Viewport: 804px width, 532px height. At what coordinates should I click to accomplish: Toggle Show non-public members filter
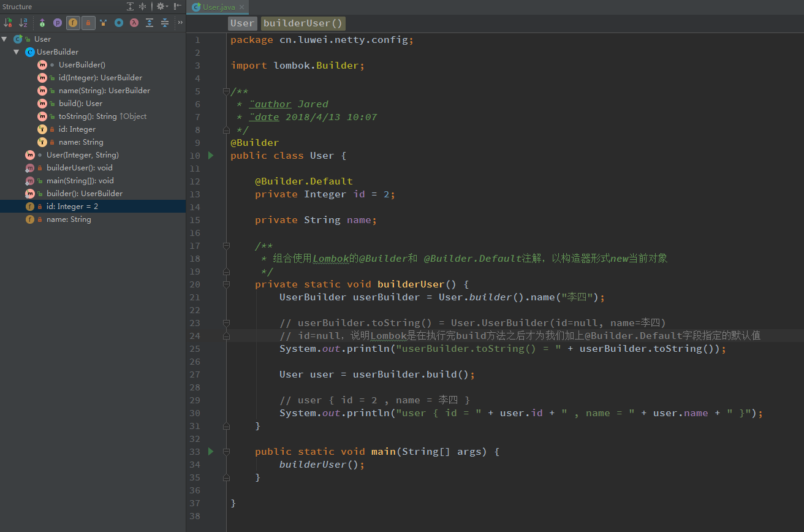pyautogui.click(x=88, y=23)
